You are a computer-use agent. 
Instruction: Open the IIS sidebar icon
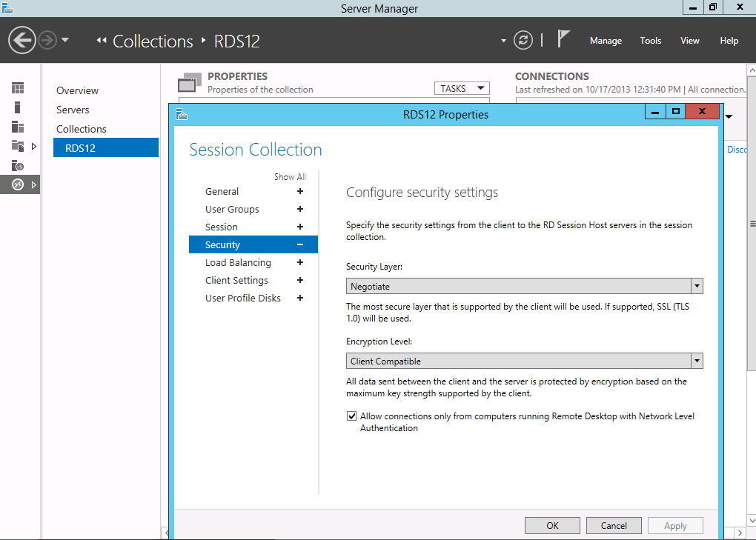pyautogui.click(x=18, y=166)
